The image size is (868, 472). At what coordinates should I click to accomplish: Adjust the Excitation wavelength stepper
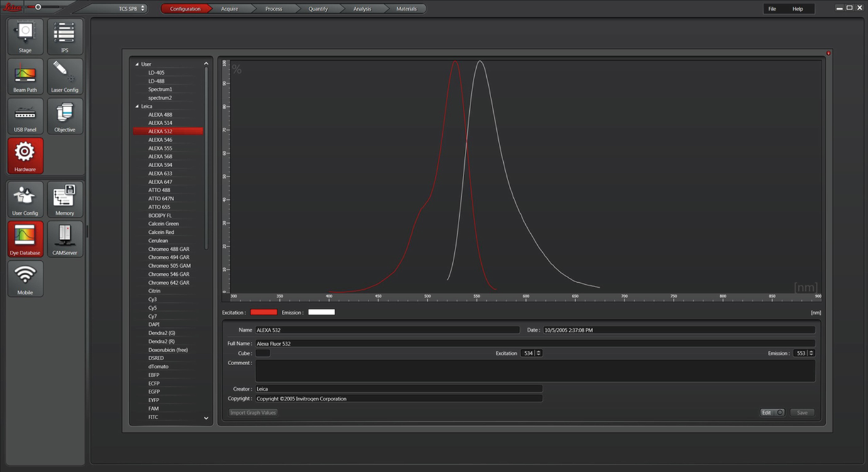(538, 353)
